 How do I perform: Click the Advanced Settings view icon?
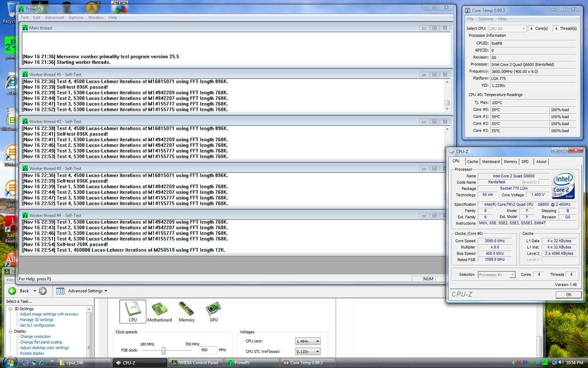pos(60,291)
